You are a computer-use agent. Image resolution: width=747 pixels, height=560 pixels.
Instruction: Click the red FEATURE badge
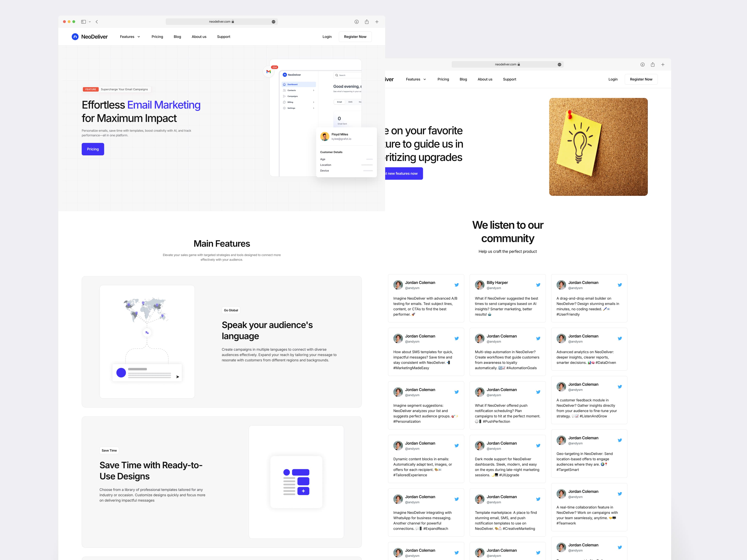[90, 89]
